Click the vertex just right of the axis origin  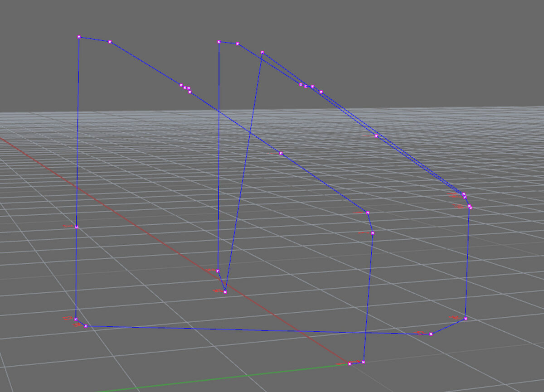[x=363, y=362]
